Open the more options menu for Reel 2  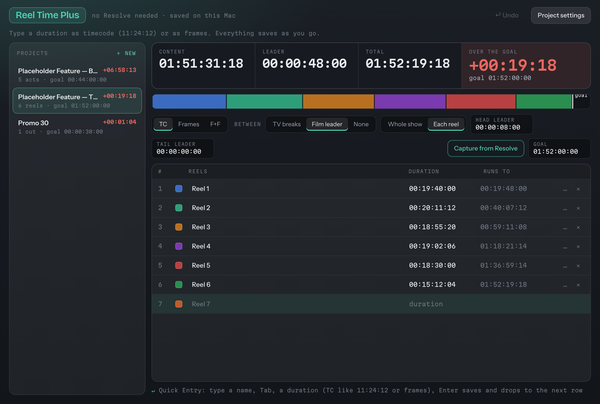[565, 208]
